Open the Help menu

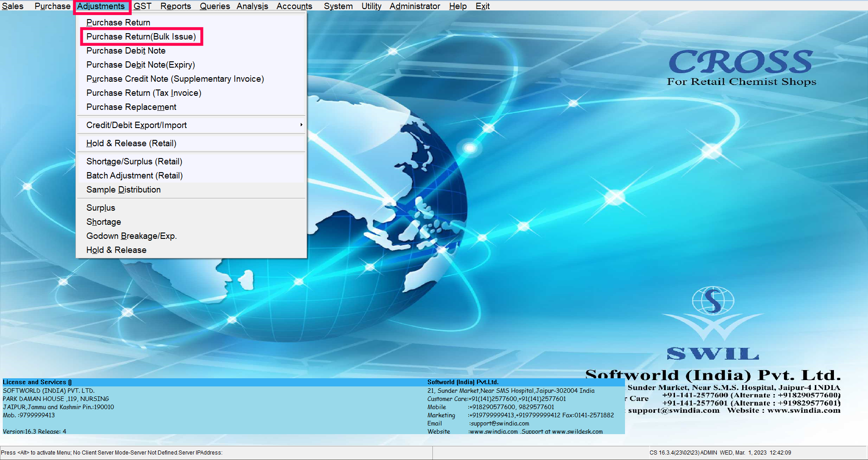pos(458,6)
